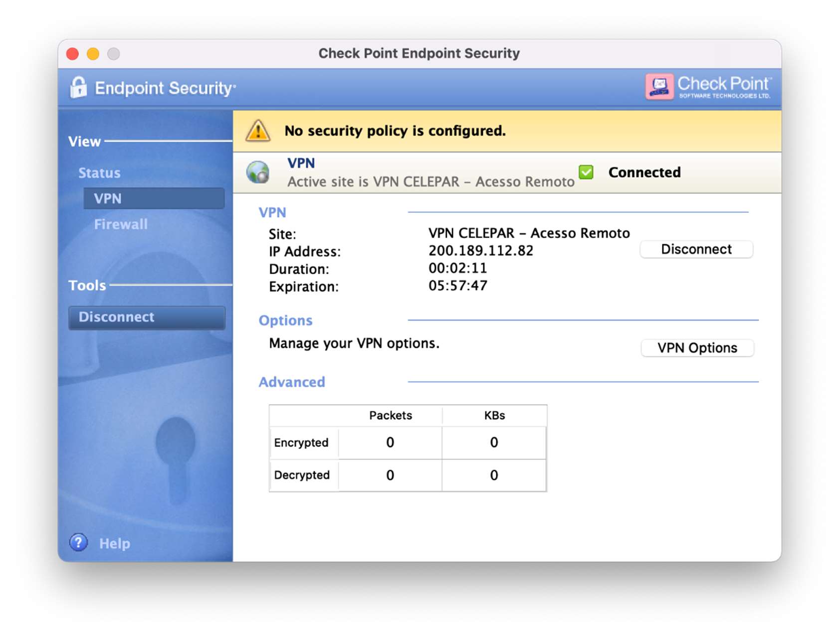Screen dimensions: 840x638
Task: Click the Connected status text
Action: point(644,172)
